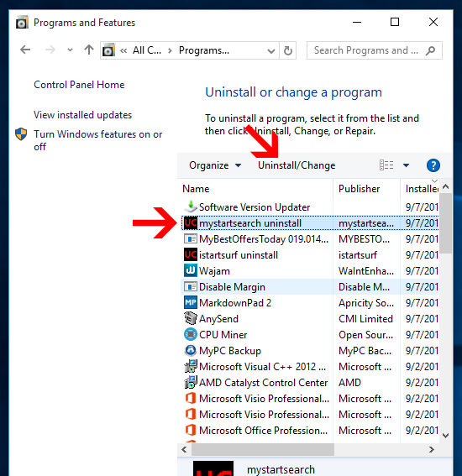462x476 pixels.
Task: Go back with the back arrow
Action: click(x=25, y=50)
